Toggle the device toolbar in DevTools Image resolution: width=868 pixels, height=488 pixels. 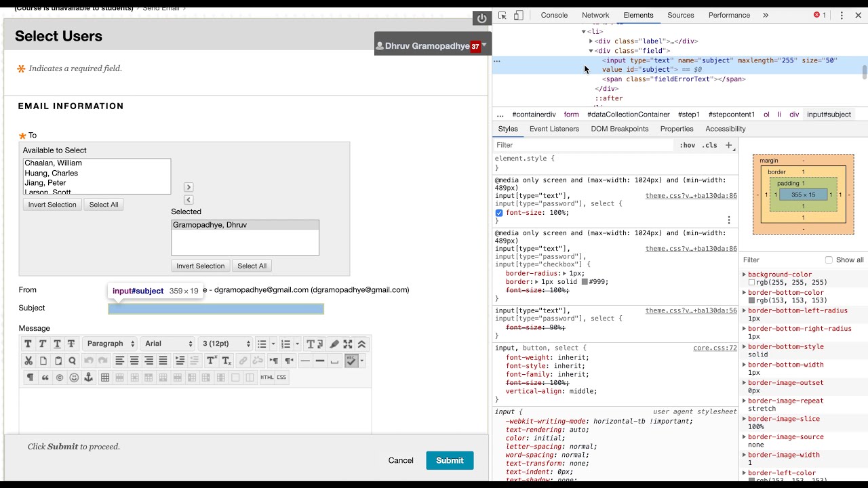pyautogui.click(x=519, y=15)
